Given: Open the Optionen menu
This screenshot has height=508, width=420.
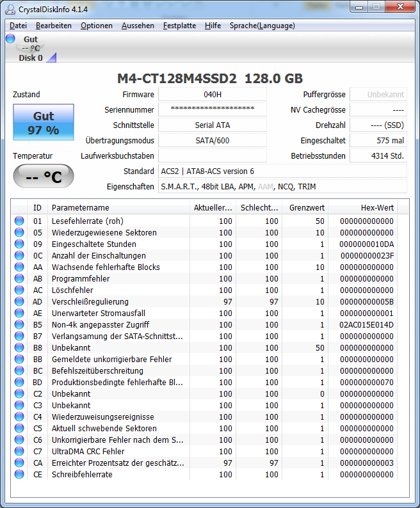Looking at the screenshot, I should 97,26.
